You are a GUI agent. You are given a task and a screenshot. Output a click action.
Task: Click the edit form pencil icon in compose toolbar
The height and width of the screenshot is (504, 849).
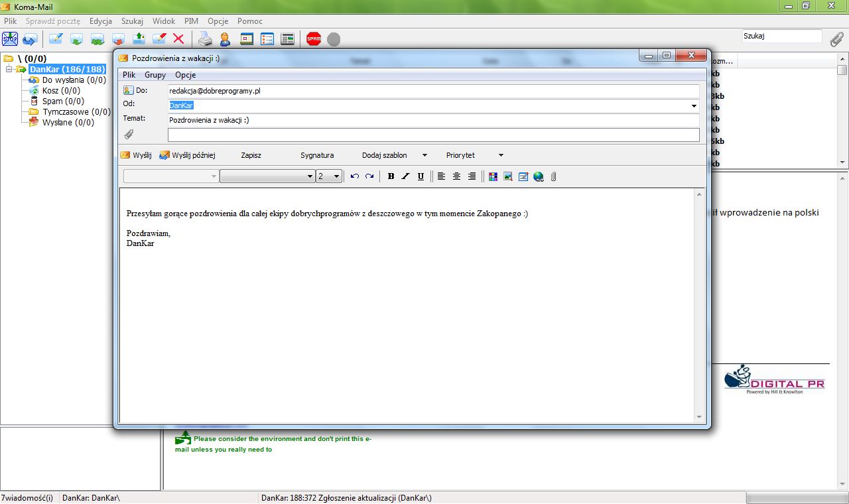point(523,176)
